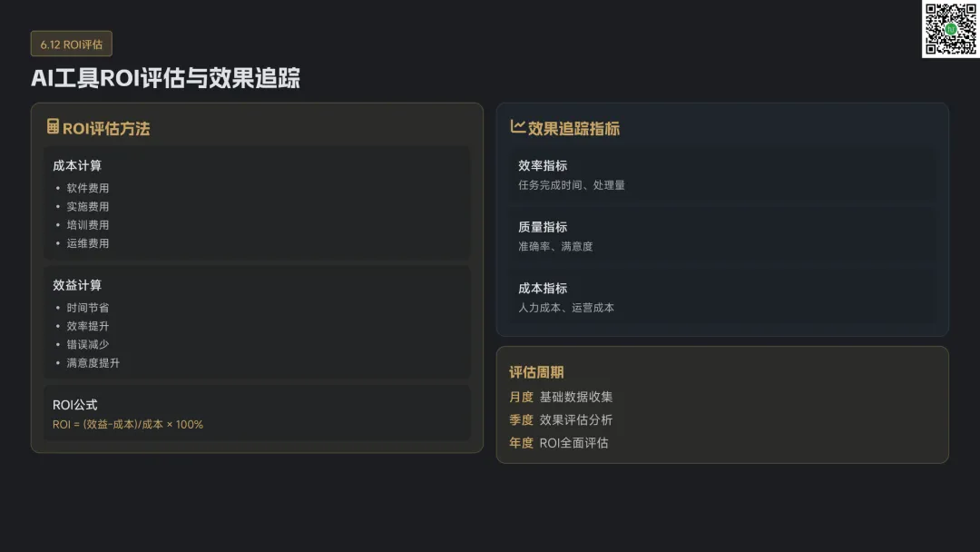Screen dimensions: 980x552
Task: Click the 运维费用 bullet item
Action: coord(87,243)
